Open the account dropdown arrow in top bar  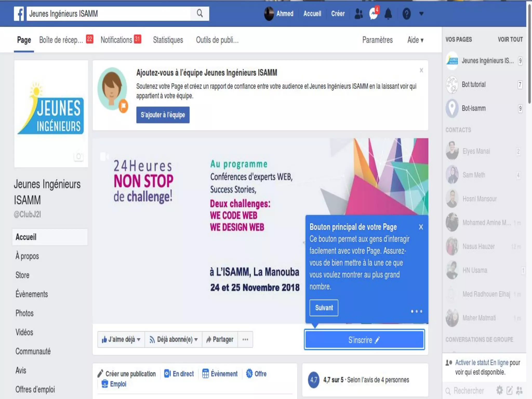point(421,14)
